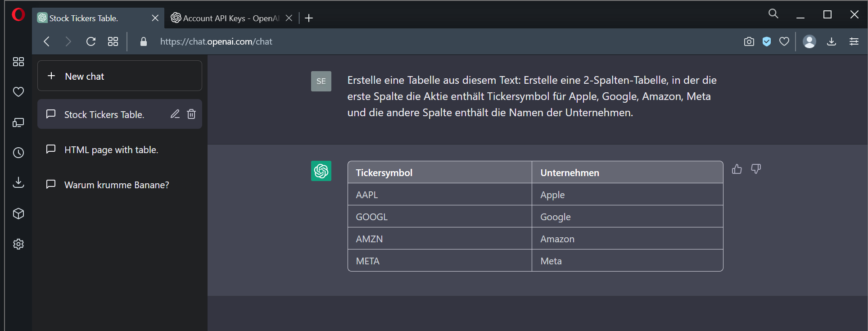Screen dimensions: 868x331
Task: Give thumbs down to the response
Action: 756,169
